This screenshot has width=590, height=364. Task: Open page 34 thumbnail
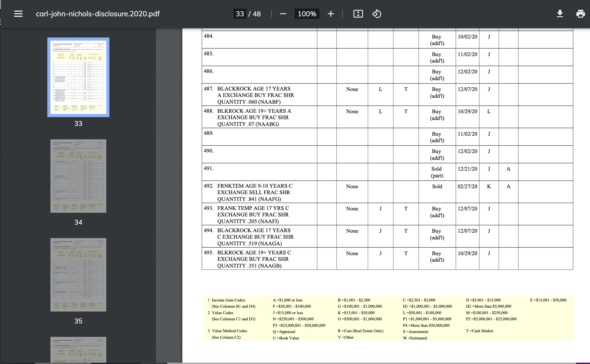tap(78, 176)
